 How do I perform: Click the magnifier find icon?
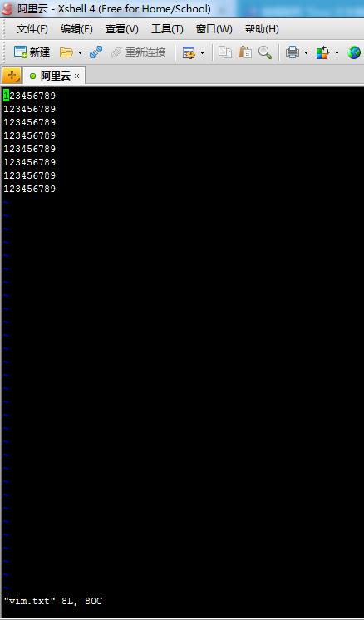(265, 52)
